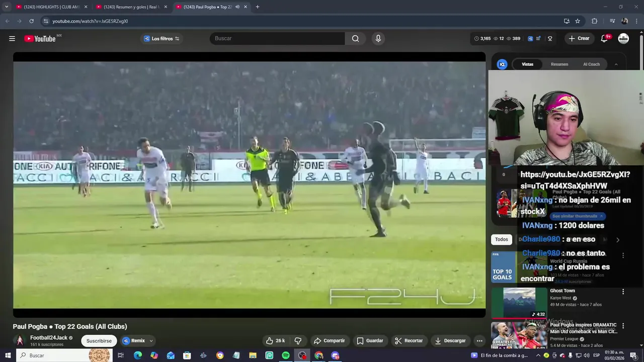Open options menu for the DRAMATIC comeback video
This screenshot has height=362, width=644.
(x=623, y=326)
